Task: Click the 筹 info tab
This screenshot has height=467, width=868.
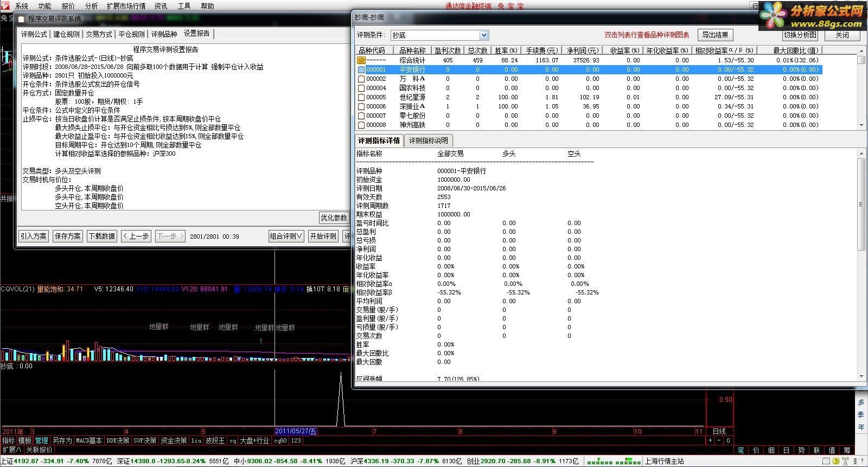Action: [x=847, y=450]
